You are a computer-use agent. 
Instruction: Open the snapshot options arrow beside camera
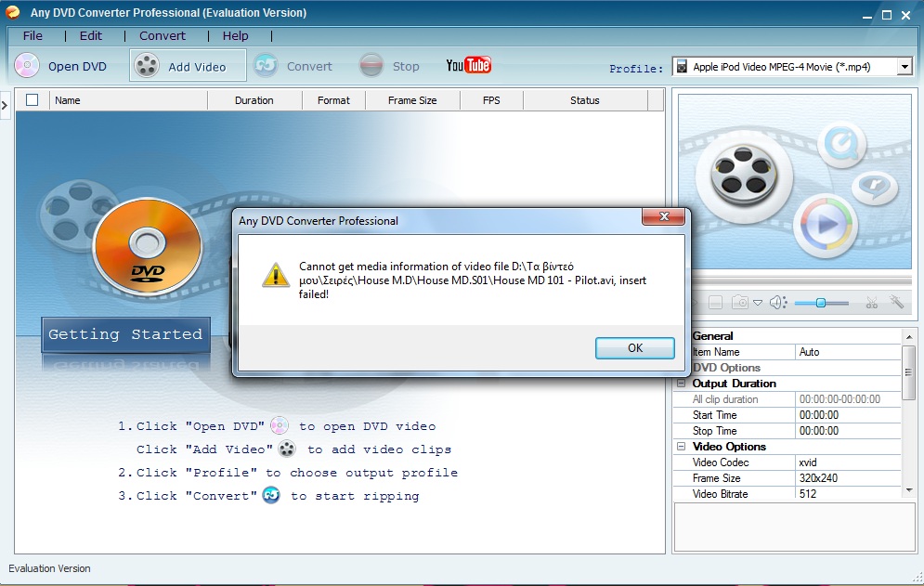(758, 303)
